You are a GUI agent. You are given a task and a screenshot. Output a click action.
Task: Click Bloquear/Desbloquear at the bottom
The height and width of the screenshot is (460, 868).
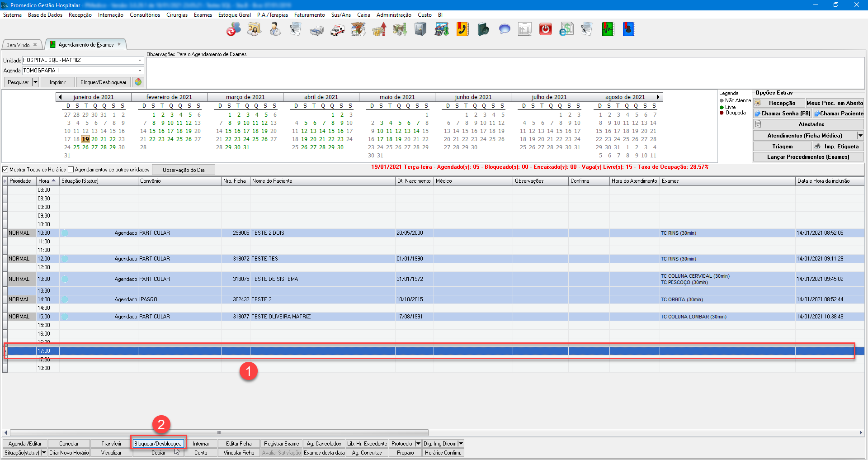[x=158, y=444]
